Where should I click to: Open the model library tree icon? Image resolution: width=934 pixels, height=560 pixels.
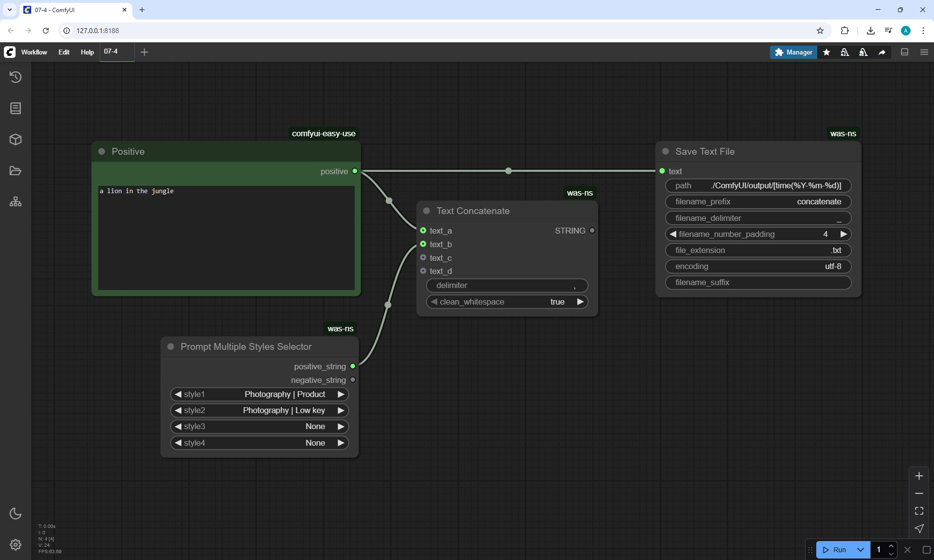(x=16, y=202)
